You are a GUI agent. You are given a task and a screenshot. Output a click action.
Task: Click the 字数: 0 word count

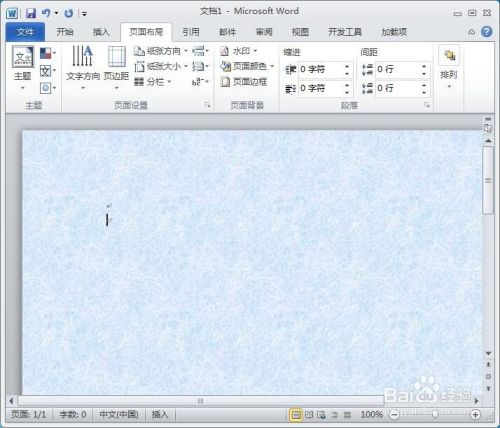click(x=73, y=414)
